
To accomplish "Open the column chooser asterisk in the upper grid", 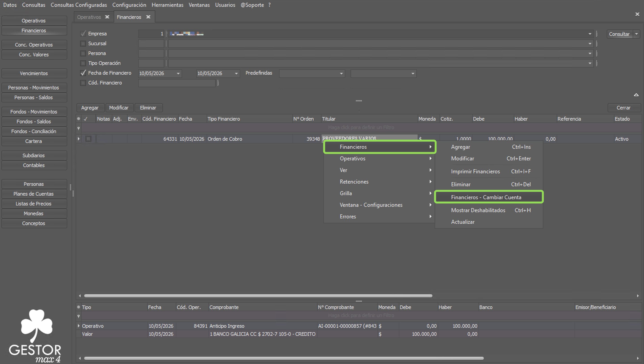I will point(78,119).
